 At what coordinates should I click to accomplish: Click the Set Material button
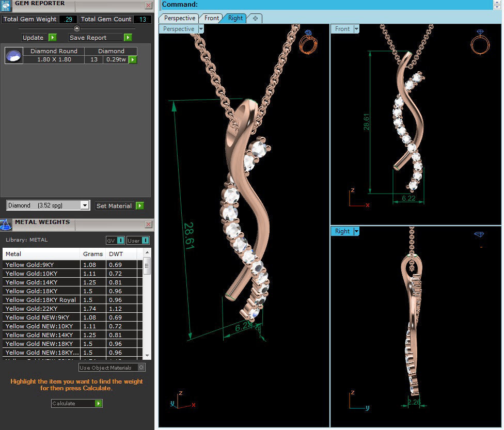115,205
